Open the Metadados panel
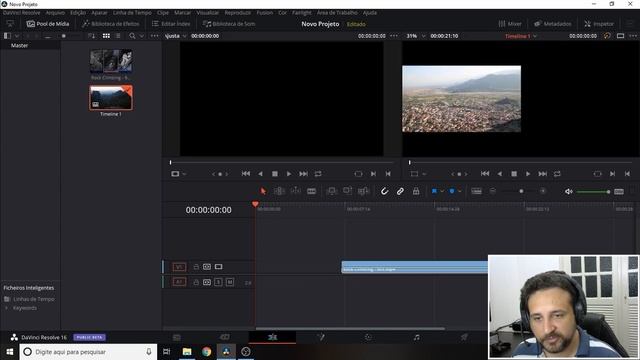Screen dimensions: 640x360 point(553,24)
